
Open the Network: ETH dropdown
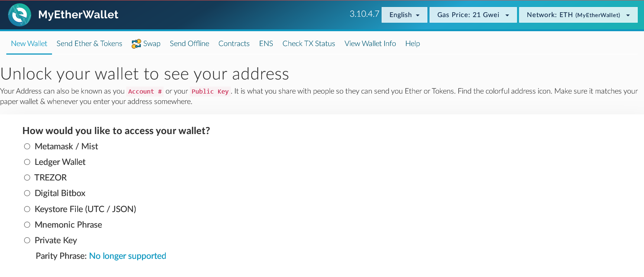(578, 15)
